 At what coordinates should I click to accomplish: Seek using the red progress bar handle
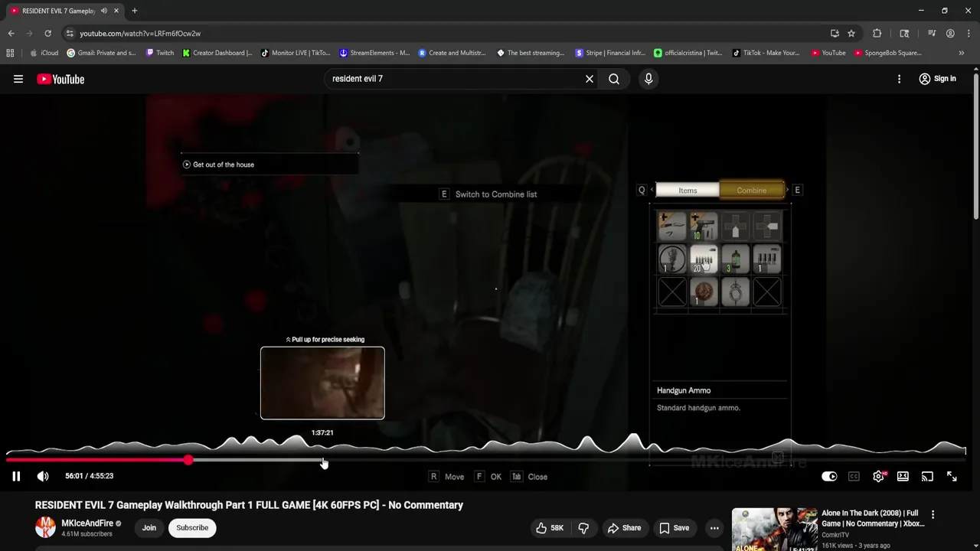point(188,460)
